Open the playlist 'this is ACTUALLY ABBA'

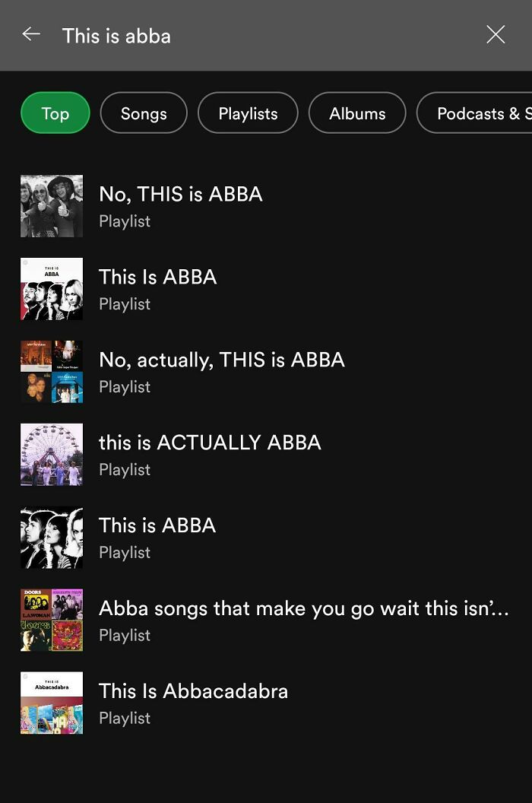(x=209, y=442)
